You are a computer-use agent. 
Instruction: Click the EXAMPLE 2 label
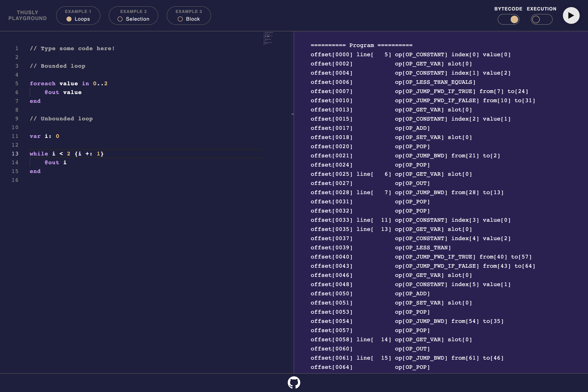tap(133, 11)
